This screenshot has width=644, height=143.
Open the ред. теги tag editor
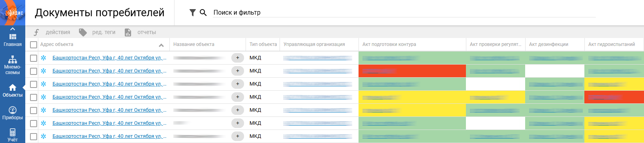97,32
